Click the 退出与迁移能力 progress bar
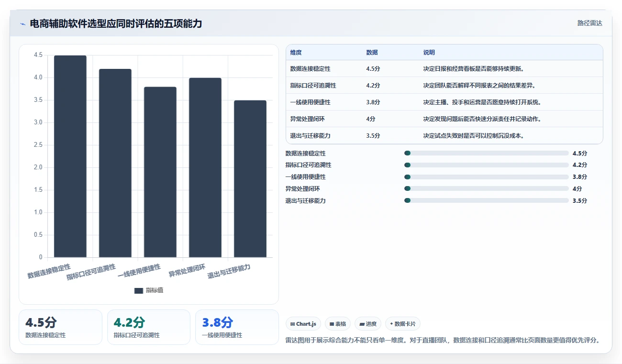This screenshot has width=622, height=364. (487, 200)
